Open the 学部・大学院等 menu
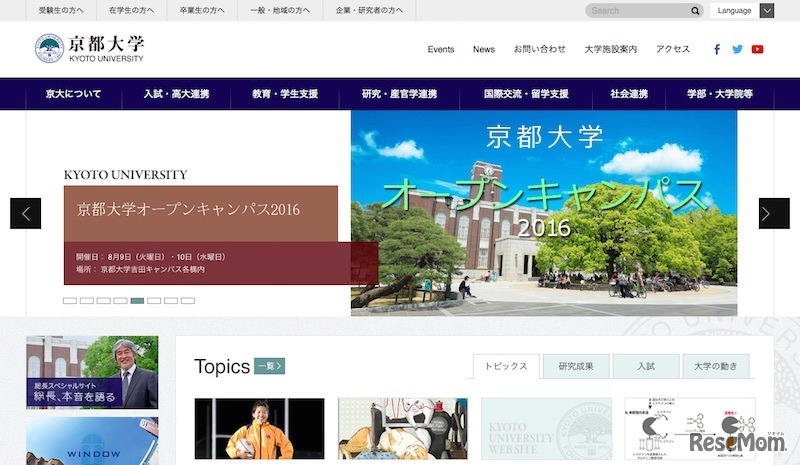Screen dimensions: 800x465 pyautogui.click(x=720, y=94)
